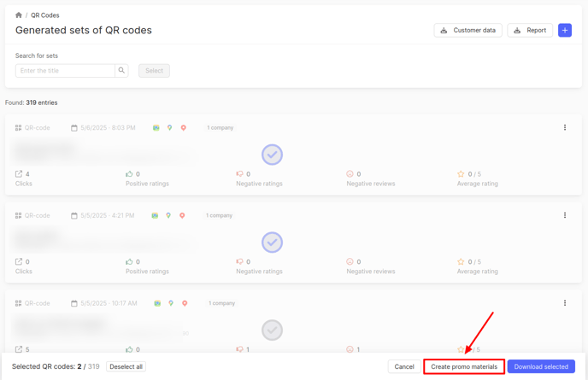588x380 pixels.
Task: Click Create promo materials
Action: [464, 366]
